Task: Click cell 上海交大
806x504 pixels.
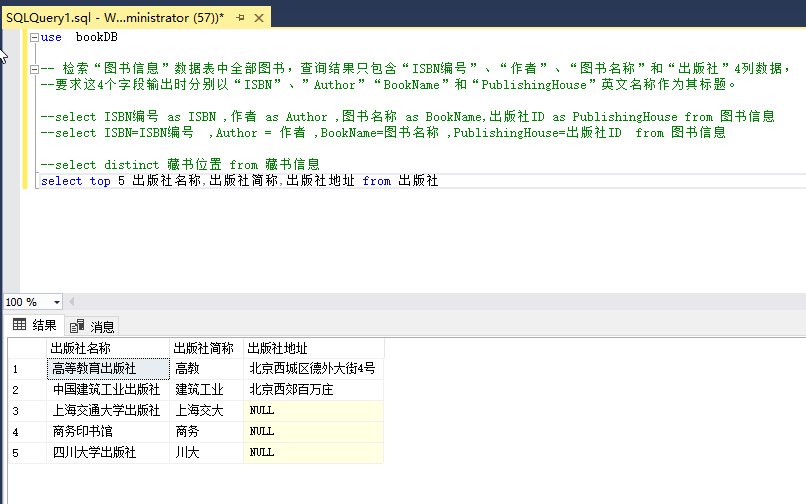Action: tap(206, 411)
